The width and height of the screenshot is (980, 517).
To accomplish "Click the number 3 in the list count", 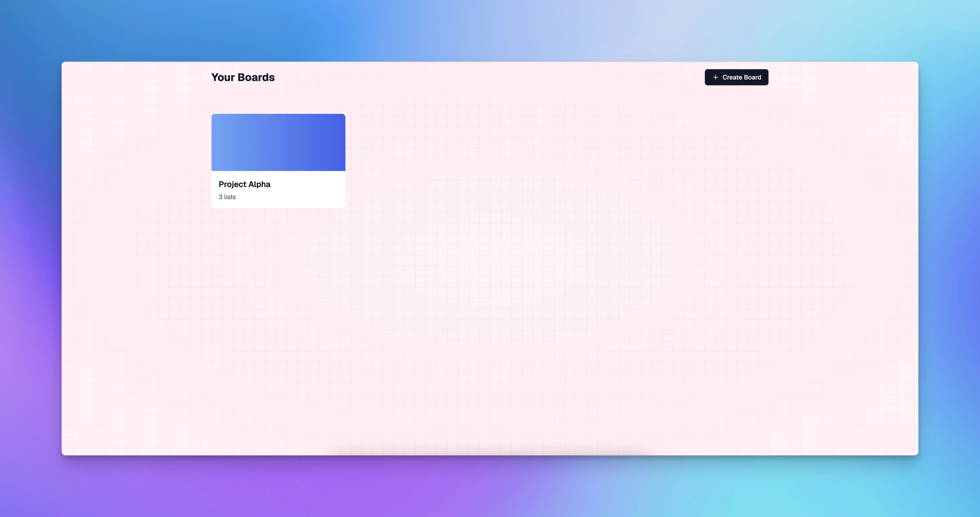I will 221,197.
